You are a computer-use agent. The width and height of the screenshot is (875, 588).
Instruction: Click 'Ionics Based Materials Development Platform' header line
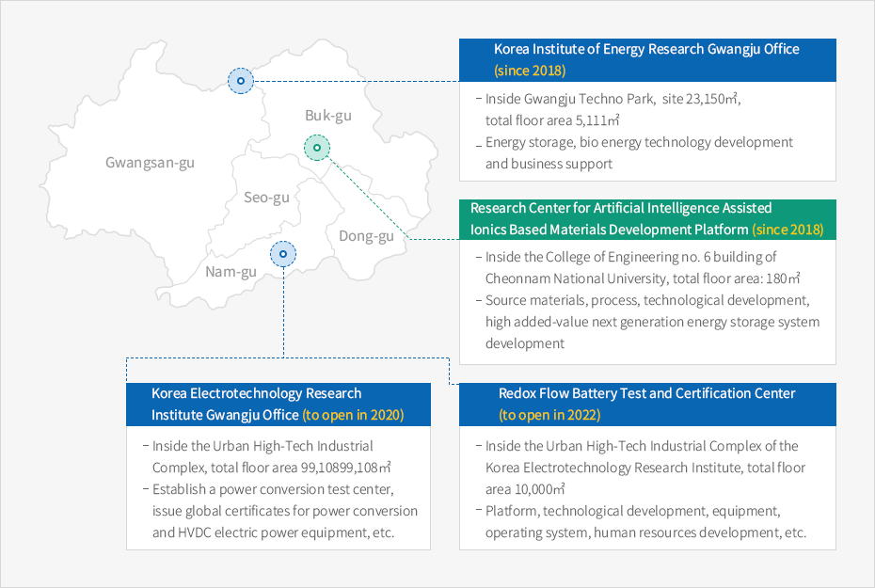(610, 230)
